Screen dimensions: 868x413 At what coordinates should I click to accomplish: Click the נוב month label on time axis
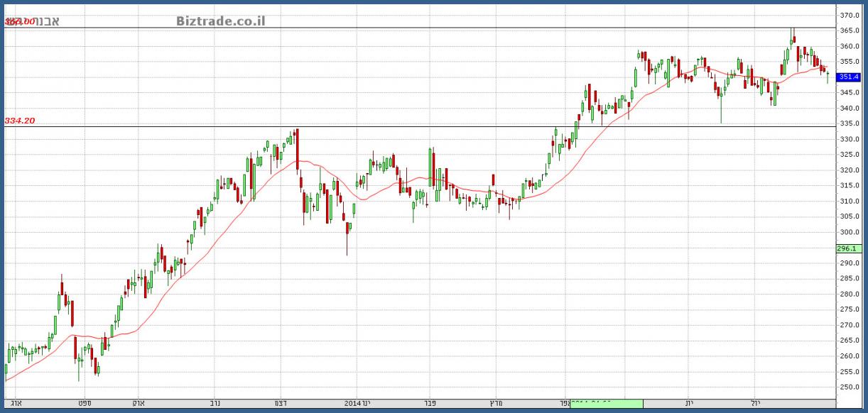pos(214,403)
